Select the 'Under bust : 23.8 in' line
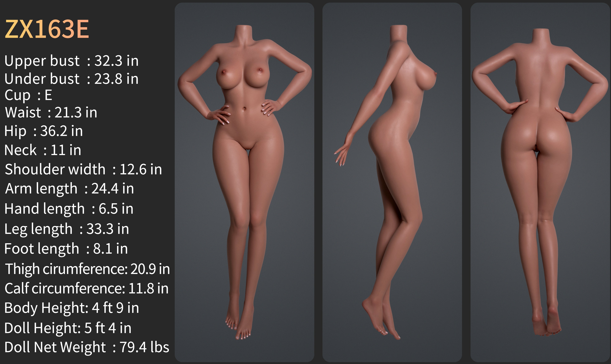Image resolution: width=611 pixels, height=364 pixels. [72, 79]
